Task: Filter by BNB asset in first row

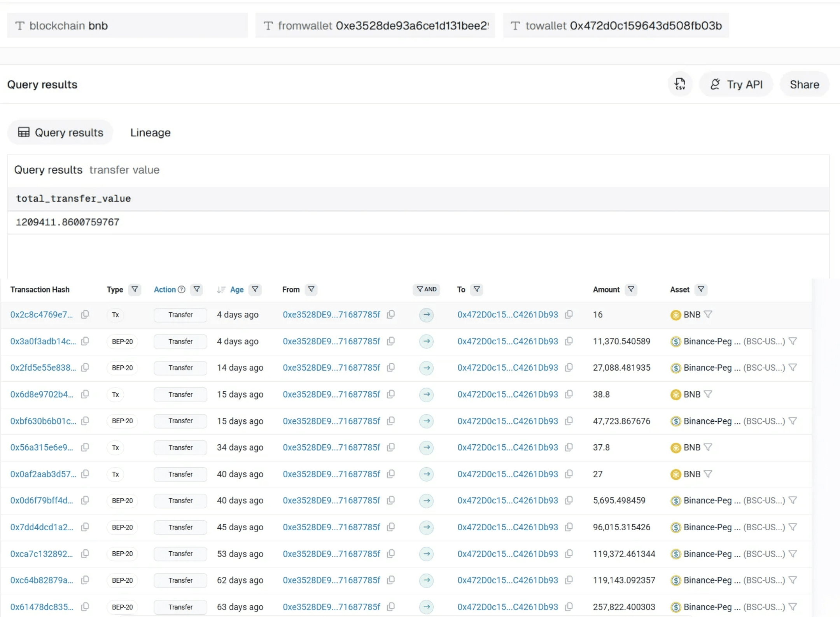Action: [708, 314]
